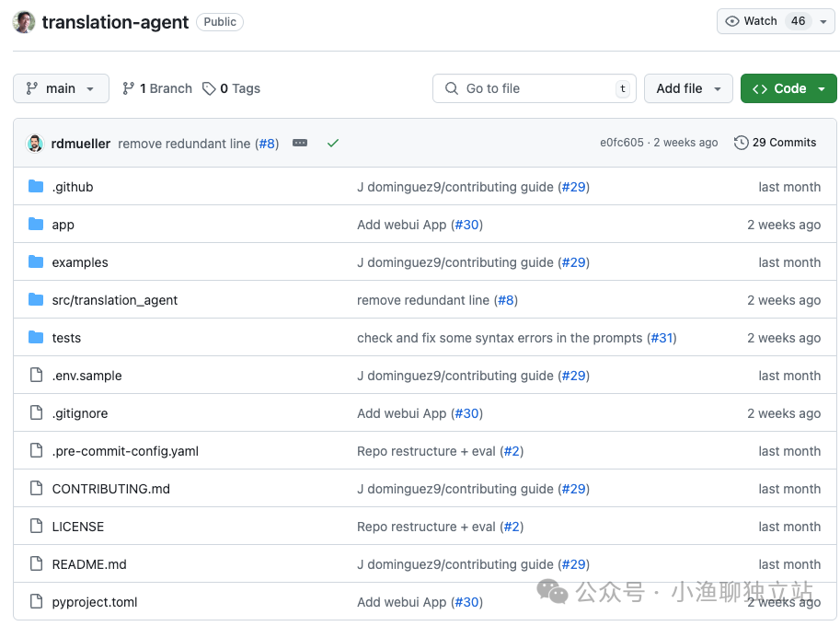840x626 pixels.
Task: Click the repository owner avatar beside translation-agent
Action: click(x=24, y=22)
